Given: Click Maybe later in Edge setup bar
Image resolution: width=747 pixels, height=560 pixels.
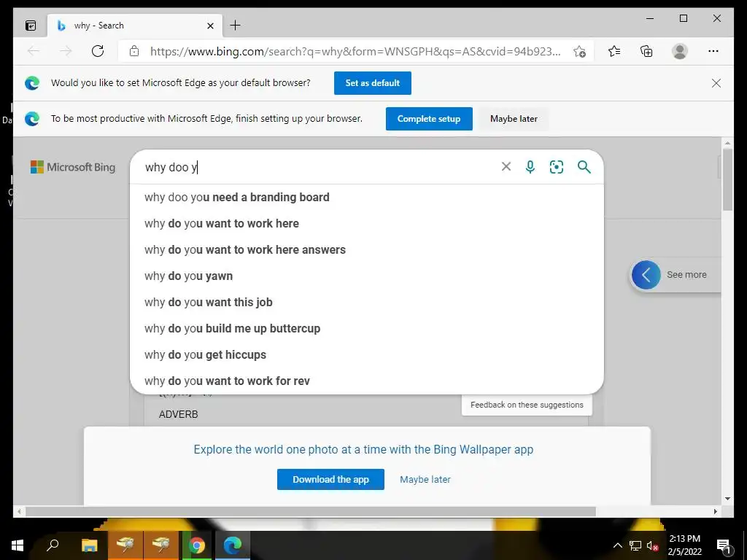Looking at the screenshot, I should click(514, 119).
